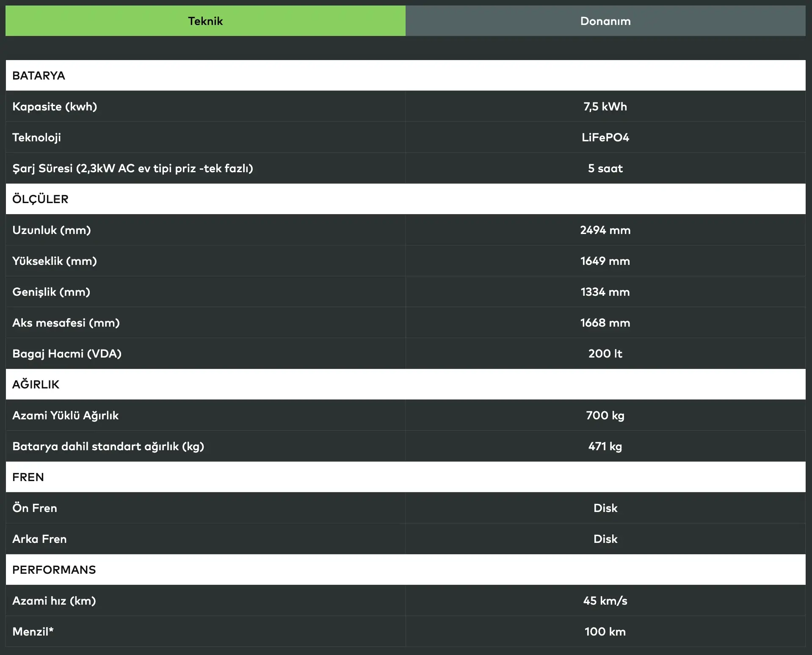Select the Yükseklik (mm) row label

[55, 261]
